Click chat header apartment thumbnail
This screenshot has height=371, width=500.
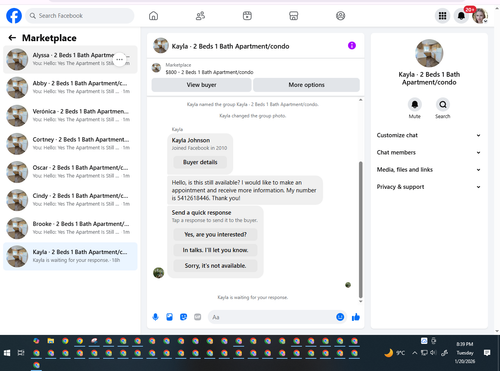161,45
